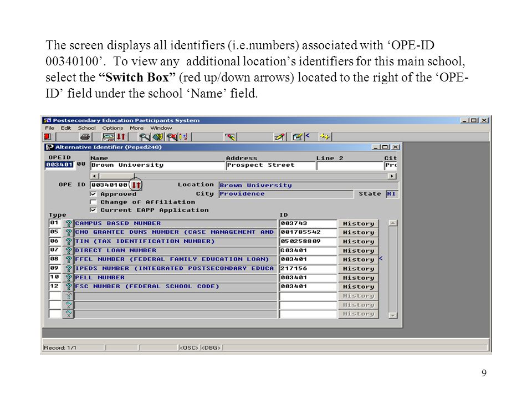Click ID field with value G03401
This screenshot has height=399, width=532.
[308, 250]
